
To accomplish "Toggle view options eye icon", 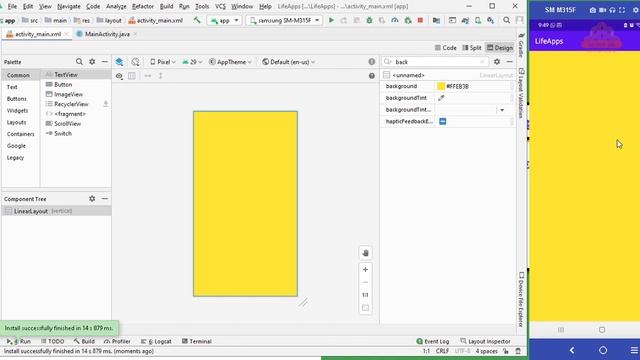I will tap(119, 76).
